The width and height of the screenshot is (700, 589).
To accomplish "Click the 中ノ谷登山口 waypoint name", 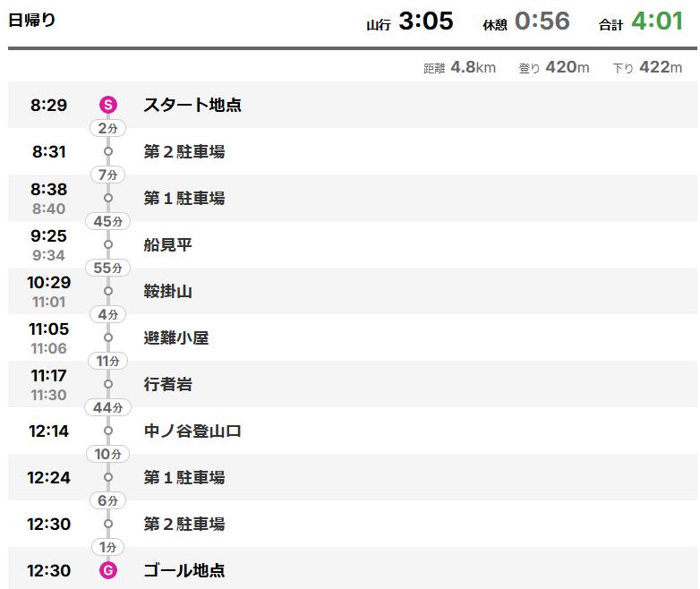I will [x=192, y=431].
